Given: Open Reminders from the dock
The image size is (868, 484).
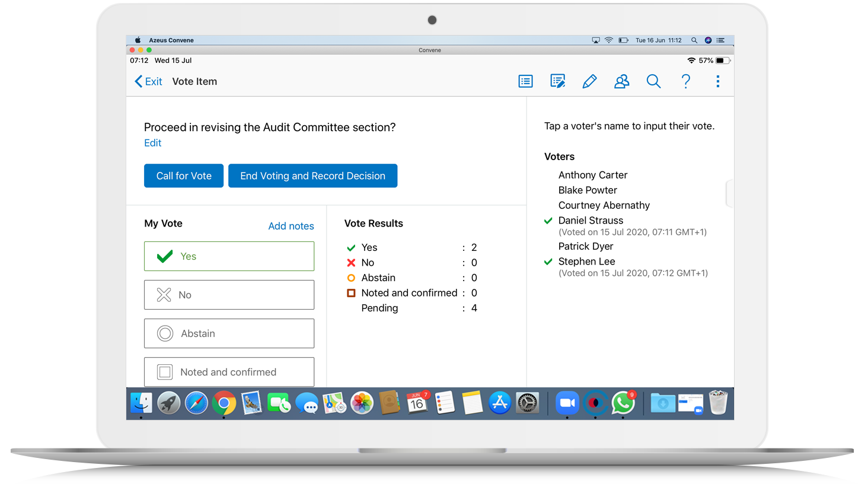Looking at the screenshot, I should pyautogui.click(x=445, y=403).
